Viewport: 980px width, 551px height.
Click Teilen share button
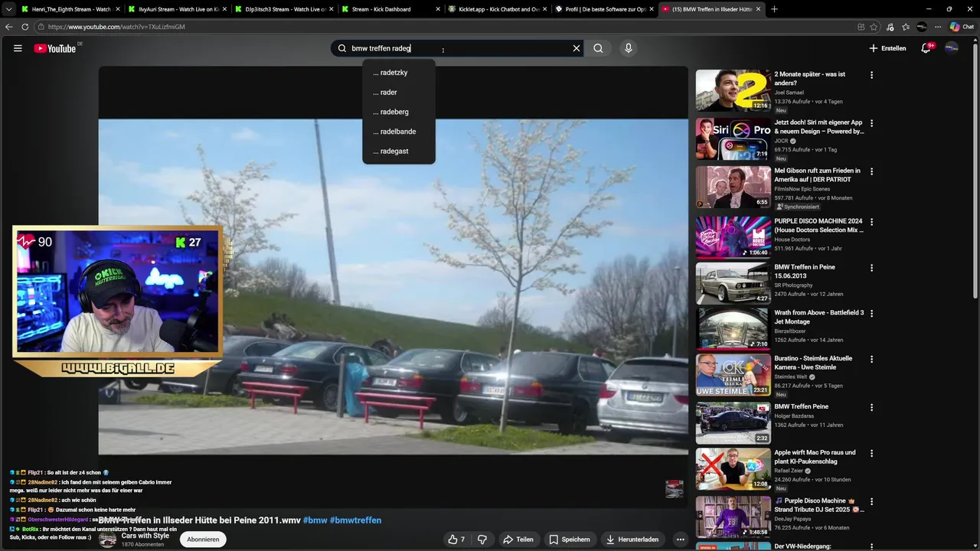(518, 540)
